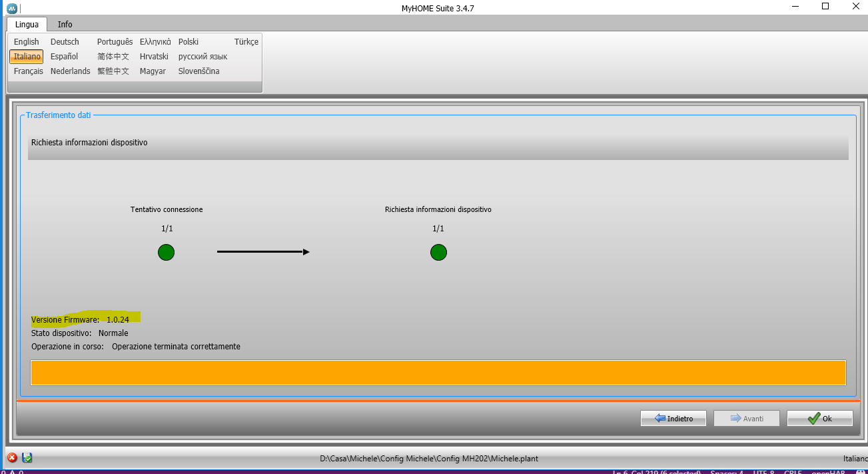868x474 pixels.
Task: Click the Indietro back button
Action: click(673, 418)
